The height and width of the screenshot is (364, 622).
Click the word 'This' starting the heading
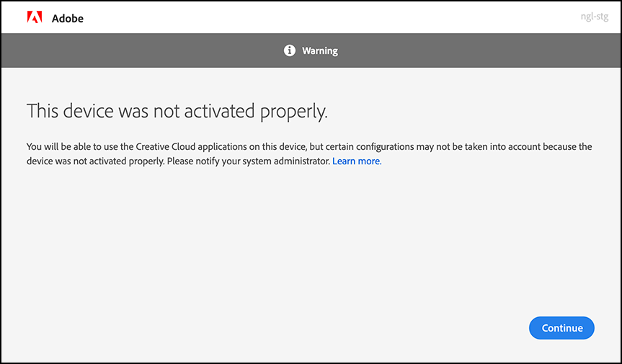(x=43, y=110)
